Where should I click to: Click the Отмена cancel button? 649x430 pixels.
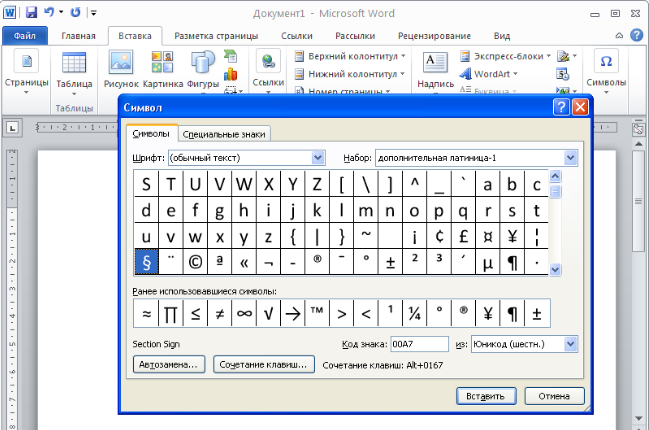click(554, 396)
